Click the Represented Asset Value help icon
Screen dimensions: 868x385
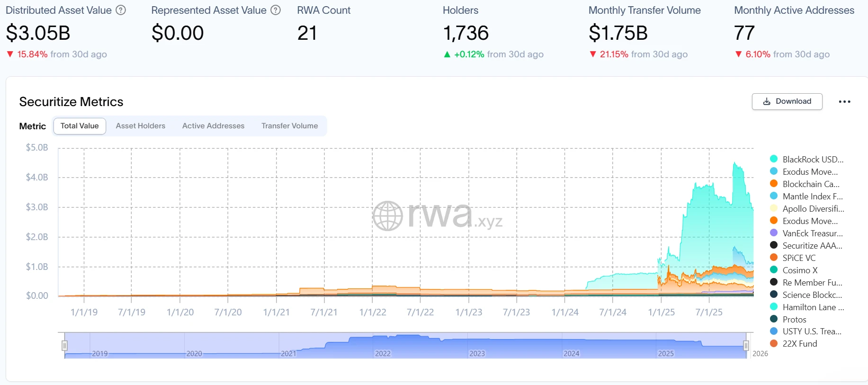(x=276, y=10)
